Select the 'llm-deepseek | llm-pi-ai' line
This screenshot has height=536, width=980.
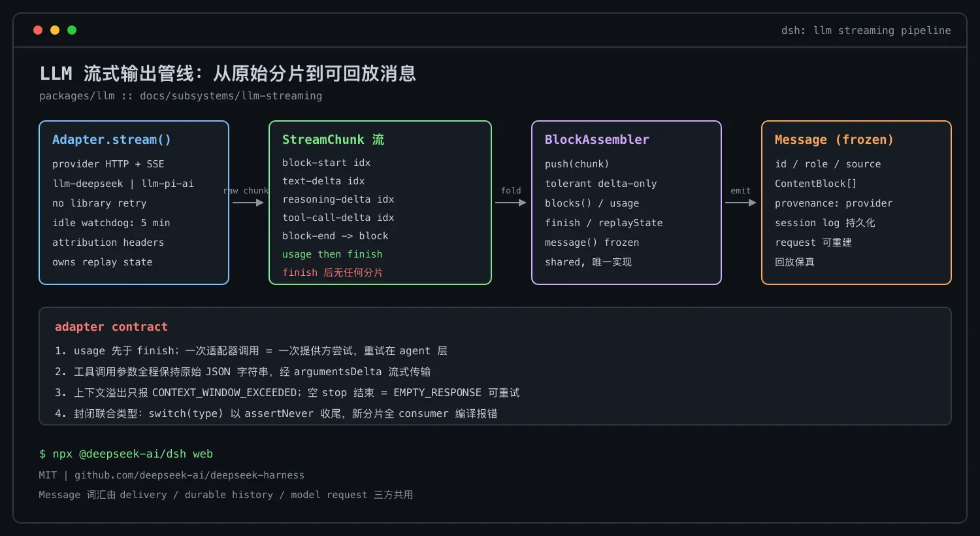click(x=123, y=184)
